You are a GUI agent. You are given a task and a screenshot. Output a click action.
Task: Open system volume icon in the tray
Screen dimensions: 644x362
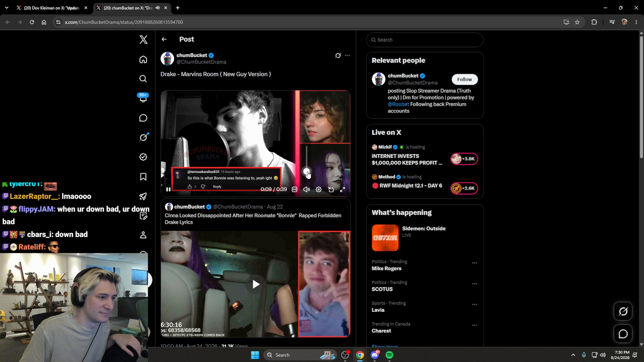[x=603, y=355]
